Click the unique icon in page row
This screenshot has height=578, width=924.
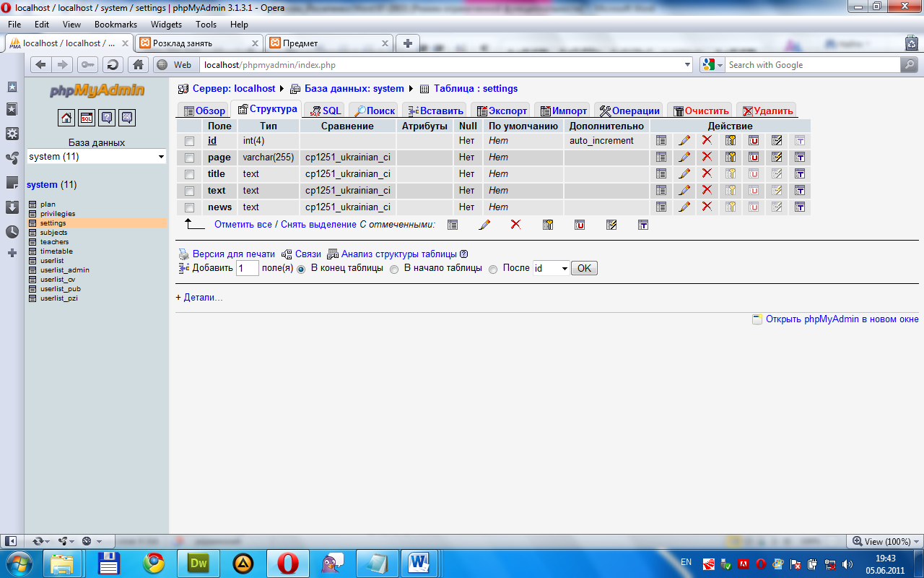pos(754,158)
